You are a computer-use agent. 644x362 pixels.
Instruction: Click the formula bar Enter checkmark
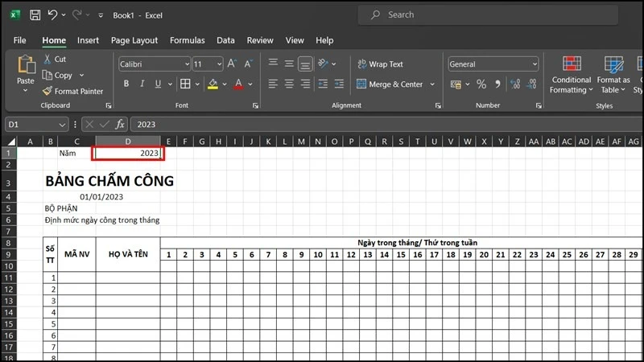(105, 124)
